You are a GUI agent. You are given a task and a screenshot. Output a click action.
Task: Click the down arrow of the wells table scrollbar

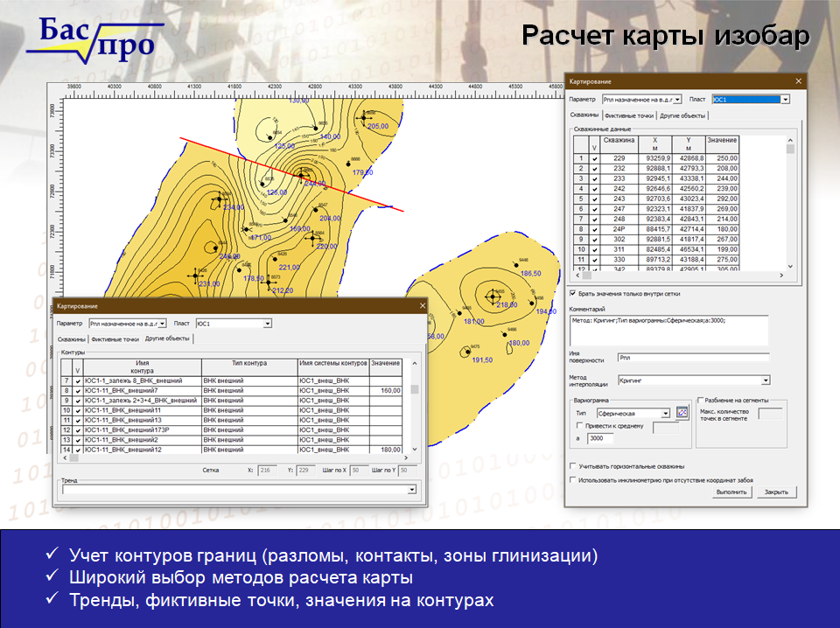(790, 266)
